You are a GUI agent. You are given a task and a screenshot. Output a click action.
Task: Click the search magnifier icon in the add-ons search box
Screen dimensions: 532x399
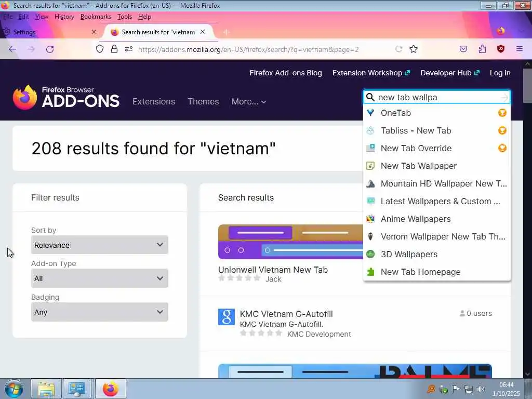pyautogui.click(x=370, y=97)
